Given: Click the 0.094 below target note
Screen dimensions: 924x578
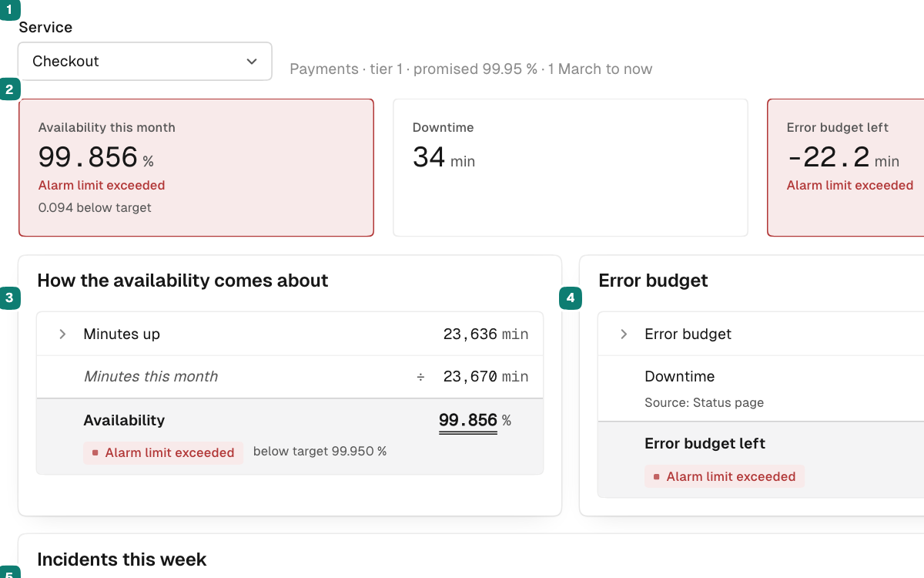Looking at the screenshot, I should [95, 207].
